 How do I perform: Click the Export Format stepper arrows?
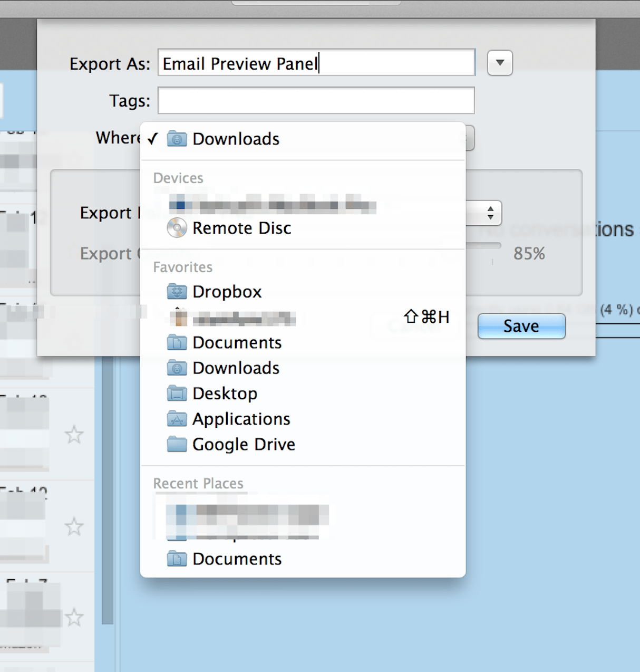coord(489,213)
